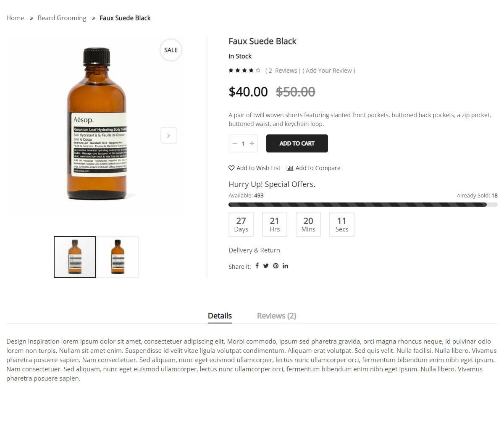Viewport: 504px width, 423px height.
Task: Click Add Your Review link
Action: click(330, 71)
